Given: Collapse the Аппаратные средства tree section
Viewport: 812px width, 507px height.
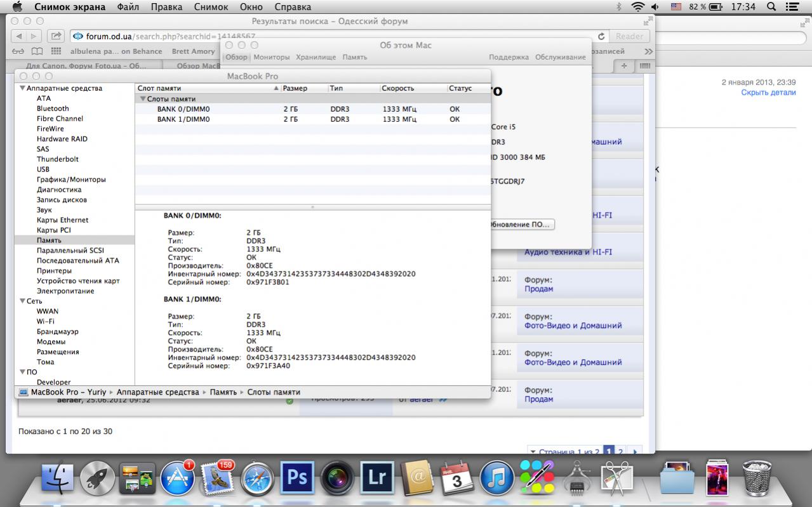Looking at the screenshot, I should click(23, 88).
